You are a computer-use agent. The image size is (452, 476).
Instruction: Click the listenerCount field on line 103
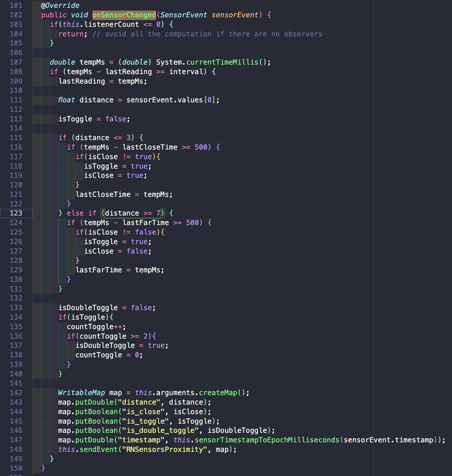point(111,24)
